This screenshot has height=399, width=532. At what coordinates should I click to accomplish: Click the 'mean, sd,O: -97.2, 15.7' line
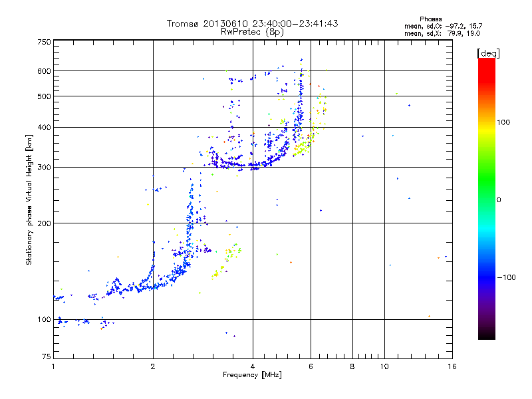click(443, 26)
